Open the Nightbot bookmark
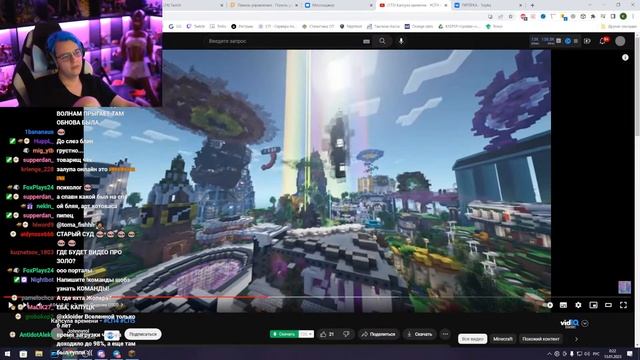 [x=351, y=27]
